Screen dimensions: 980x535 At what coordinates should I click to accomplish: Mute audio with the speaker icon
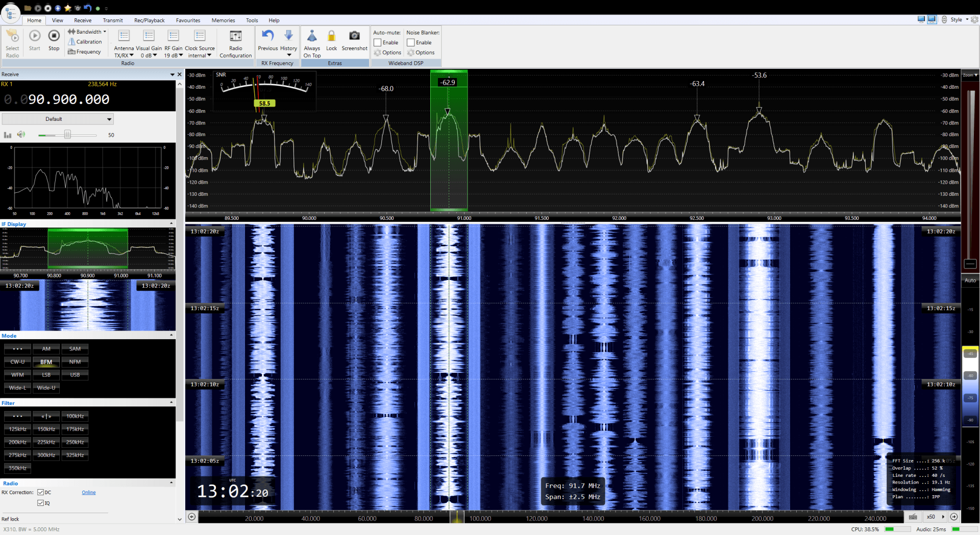pos(21,135)
